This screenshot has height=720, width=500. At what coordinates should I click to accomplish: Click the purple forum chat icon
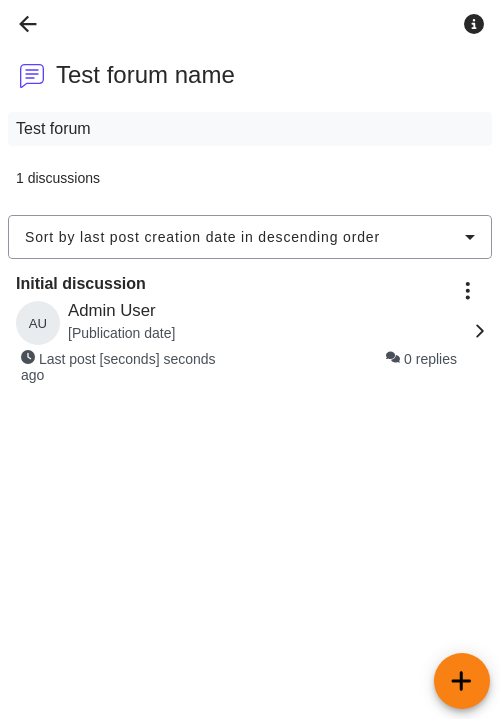pyautogui.click(x=32, y=75)
